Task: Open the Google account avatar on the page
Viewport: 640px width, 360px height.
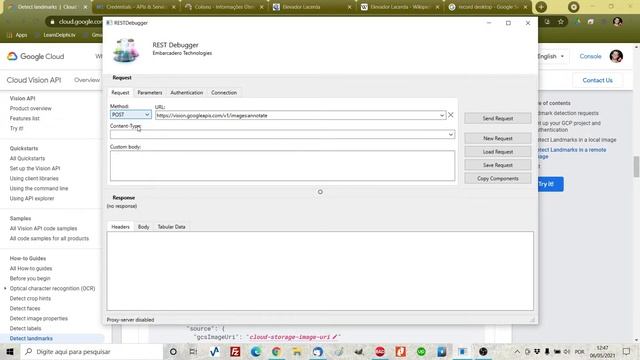Action: 616,56
